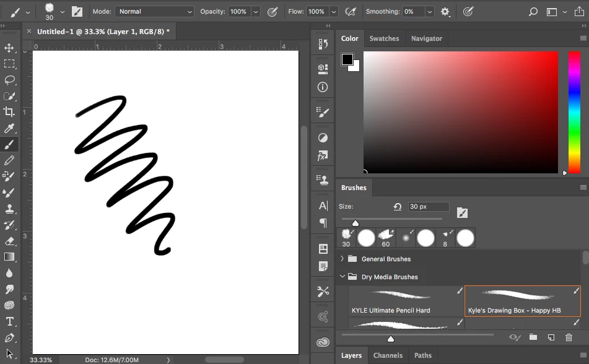This screenshot has height=364, width=589.
Task: Click the brush Size input field
Action: pos(429,207)
